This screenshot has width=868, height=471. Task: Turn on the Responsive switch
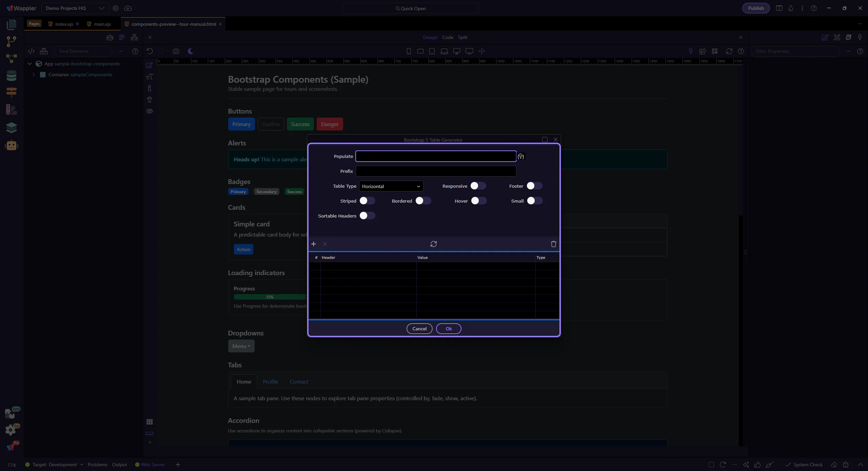tap(478, 186)
